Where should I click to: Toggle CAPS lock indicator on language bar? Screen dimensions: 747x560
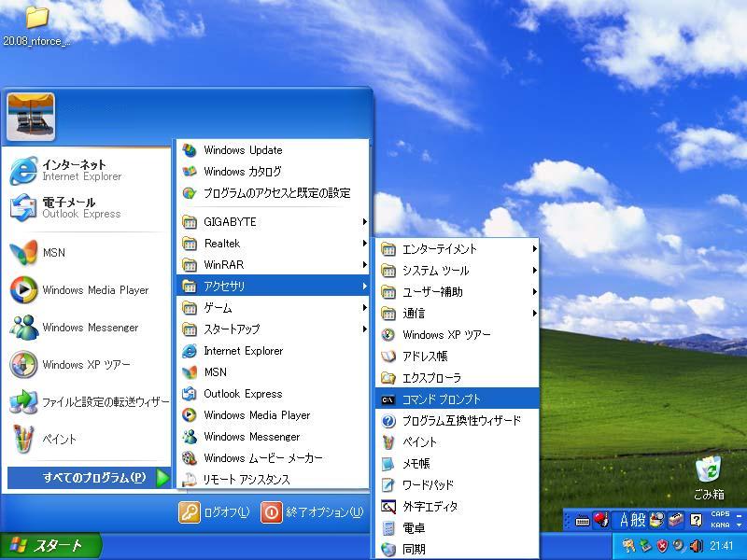click(720, 514)
